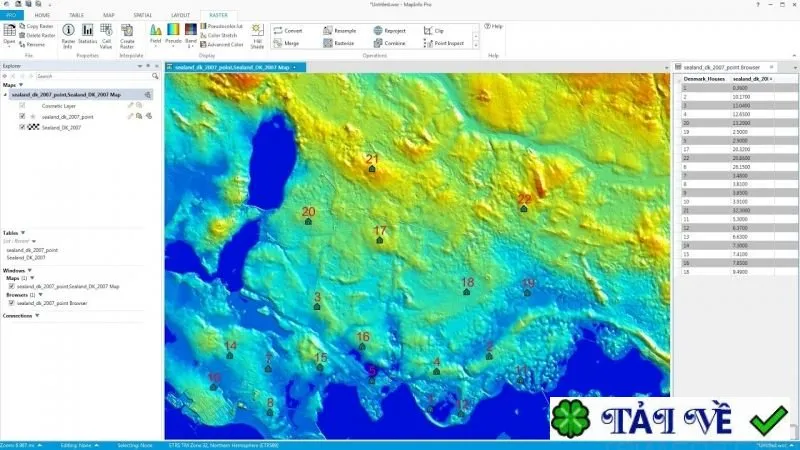Open the Editing layer selector in the status bar
800x450 pixels.
(x=80, y=445)
